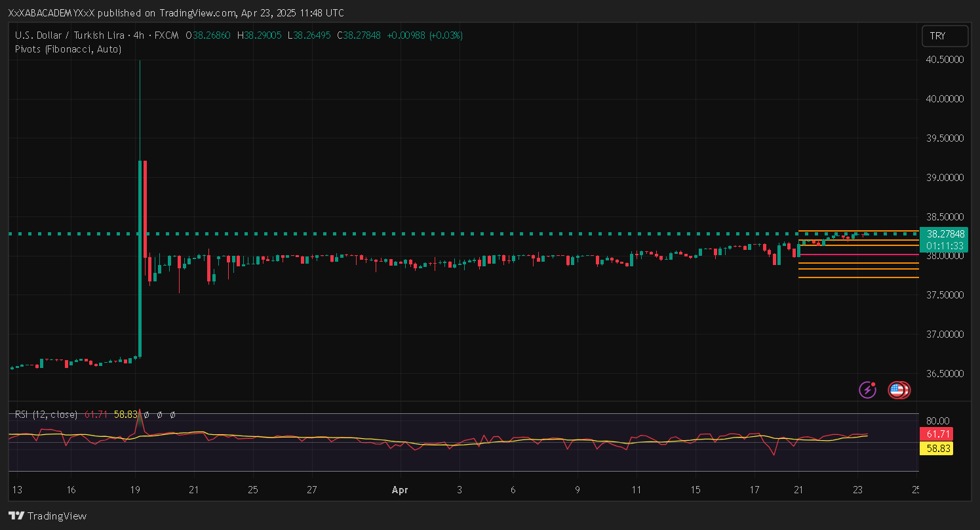Click date 21 on the right of time axis

[798, 490]
